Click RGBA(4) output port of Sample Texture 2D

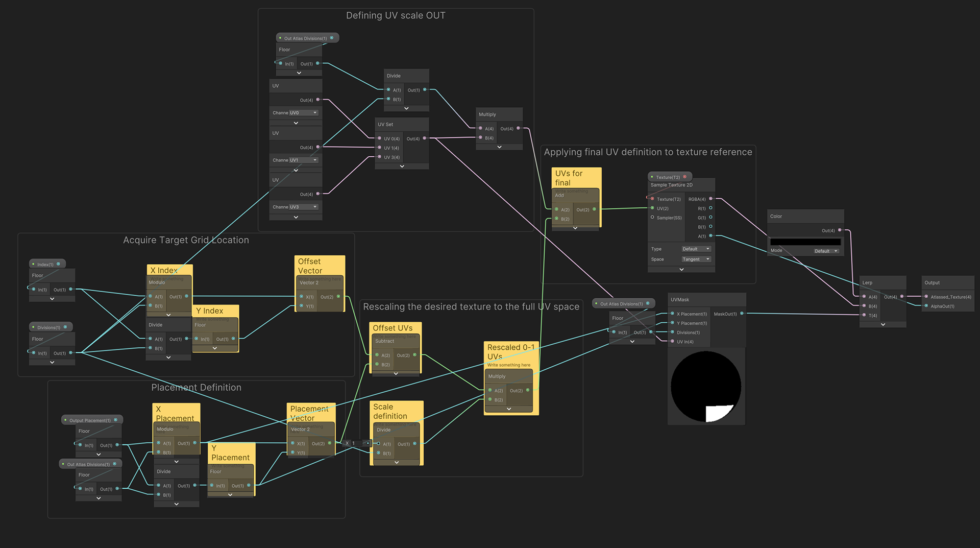710,199
